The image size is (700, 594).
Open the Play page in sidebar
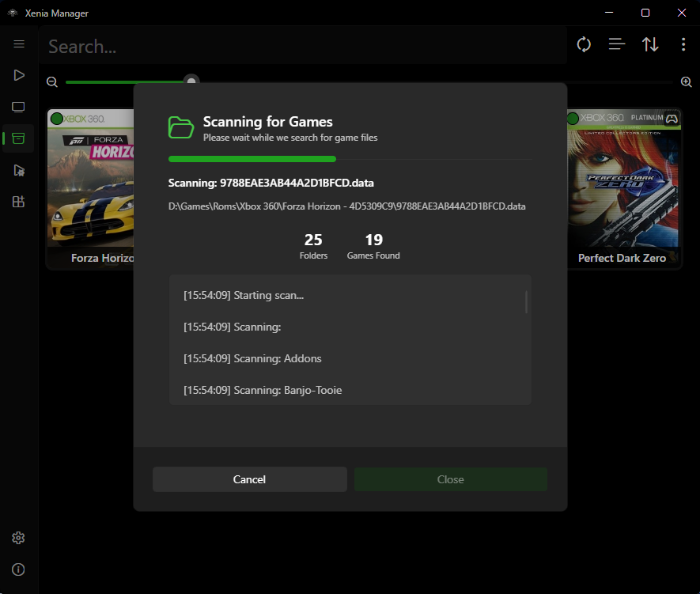19,75
